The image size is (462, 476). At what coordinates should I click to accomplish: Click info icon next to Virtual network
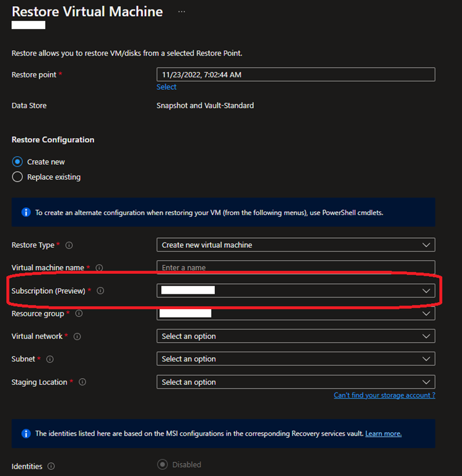77,337
